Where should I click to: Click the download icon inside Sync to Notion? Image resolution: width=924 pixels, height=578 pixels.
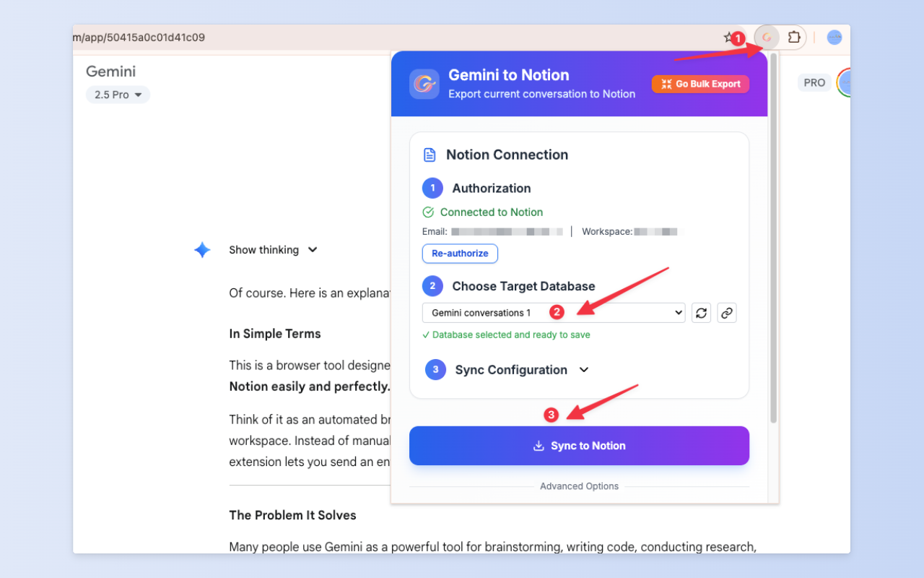(539, 446)
